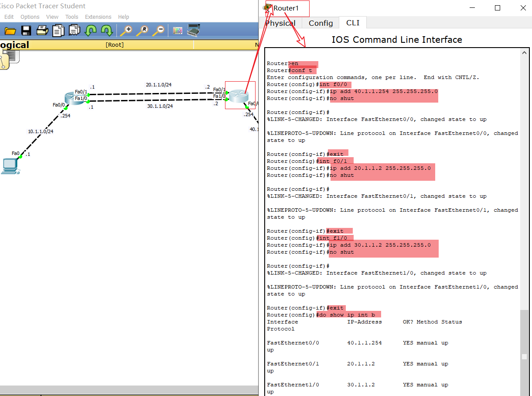Click the 'do show ip int b' command line
This screenshot has width=532, height=396.
(x=347, y=315)
